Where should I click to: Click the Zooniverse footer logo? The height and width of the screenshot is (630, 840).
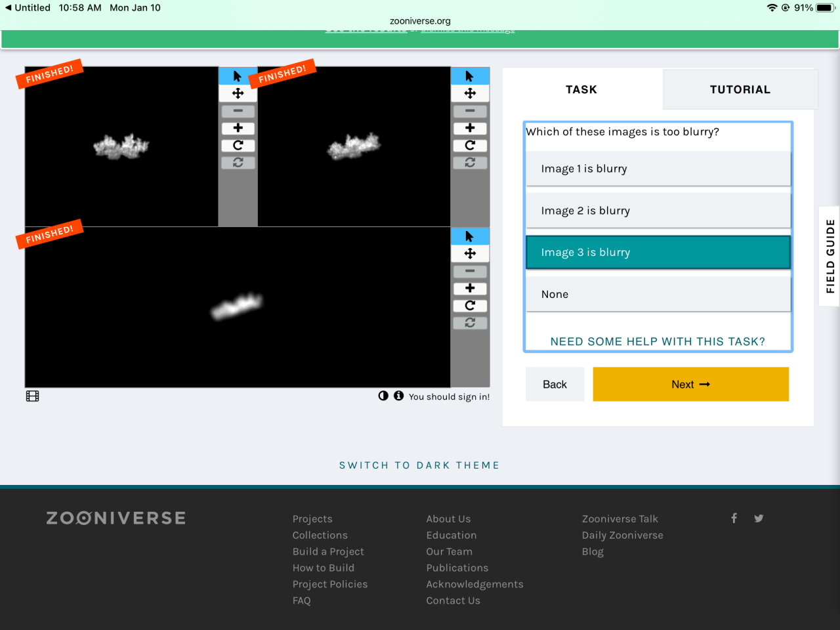(x=115, y=518)
